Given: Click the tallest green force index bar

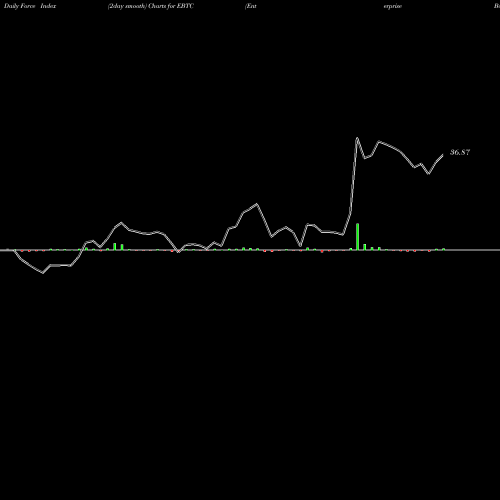Looking at the screenshot, I should [x=358, y=237].
